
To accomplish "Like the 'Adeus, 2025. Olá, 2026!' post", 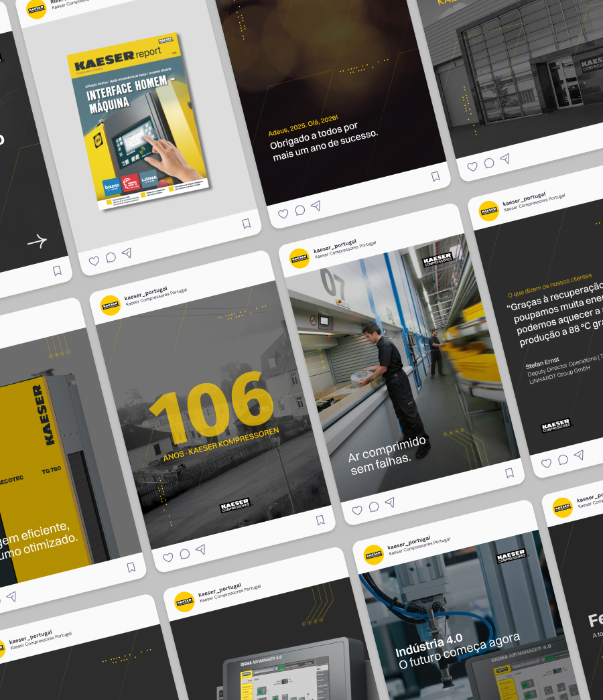I will click(283, 214).
